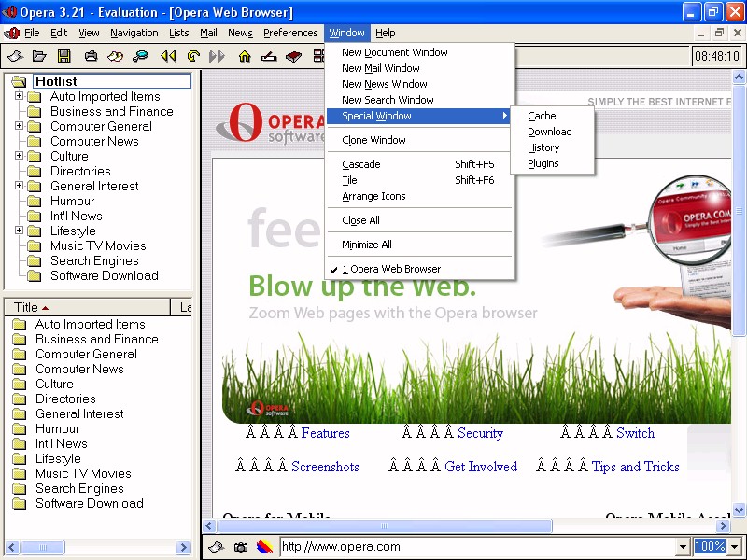This screenshot has width=747, height=560.
Task: Click folder icon beside Culture in Title list
Action: [x=19, y=384]
